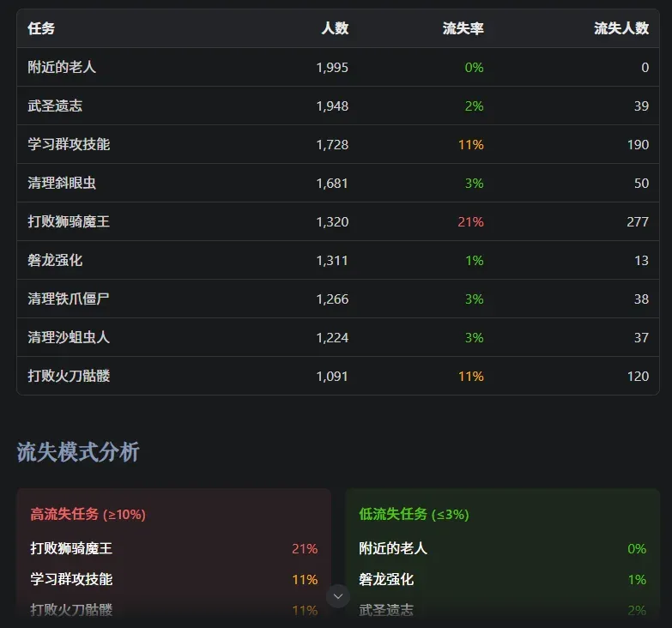Select the 附近的老人 table row

coord(337,67)
